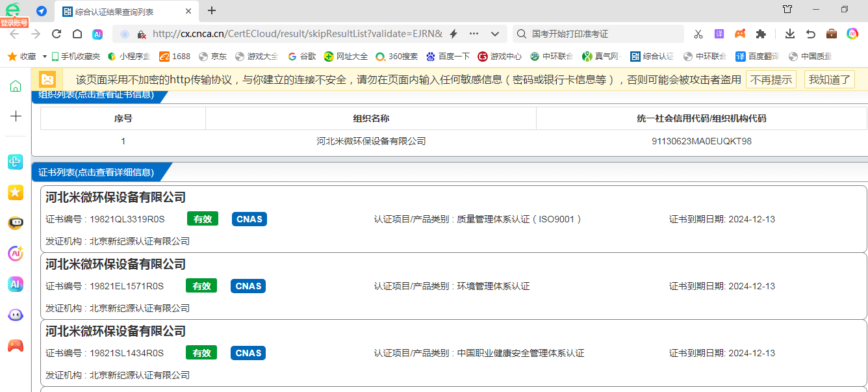The height and width of the screenshot is (392, 868).
Task: Go to the browser home page
Action: click(77, 34)
